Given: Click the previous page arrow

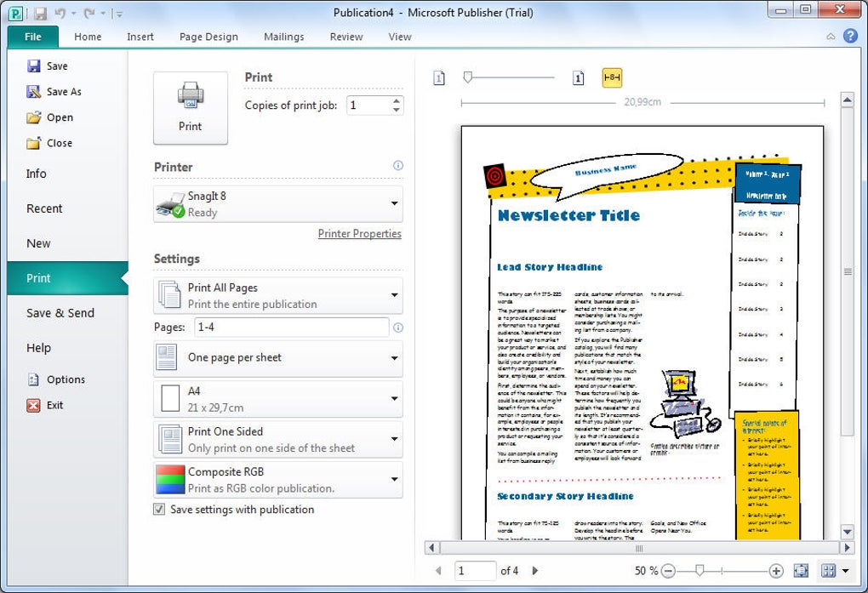Looking at the screenshot, I should pyautogui.click(x=438, y=570).
